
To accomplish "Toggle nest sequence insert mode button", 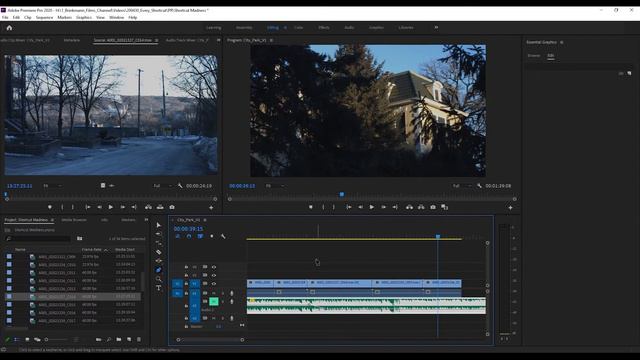I will coord(178,236).
